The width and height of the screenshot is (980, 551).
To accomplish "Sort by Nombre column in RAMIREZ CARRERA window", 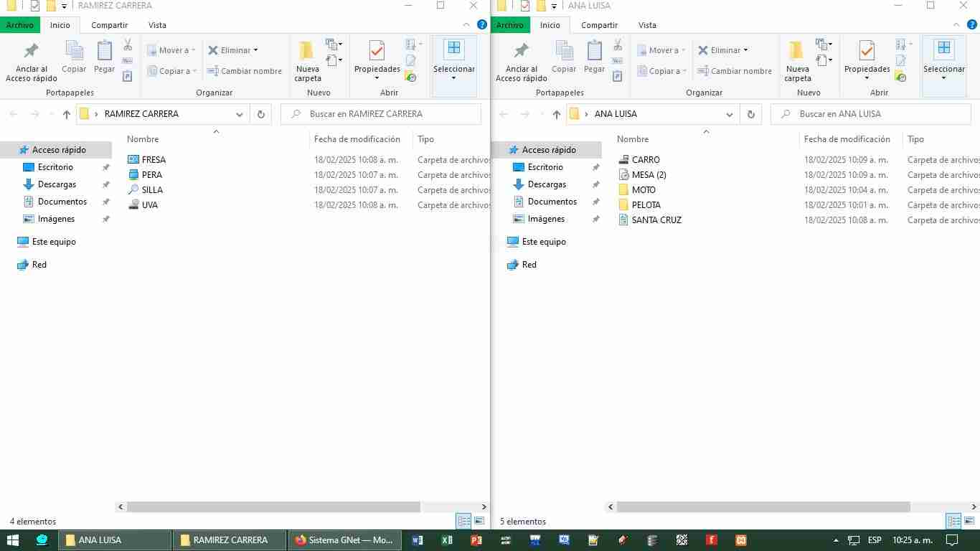I will point(143,139).
